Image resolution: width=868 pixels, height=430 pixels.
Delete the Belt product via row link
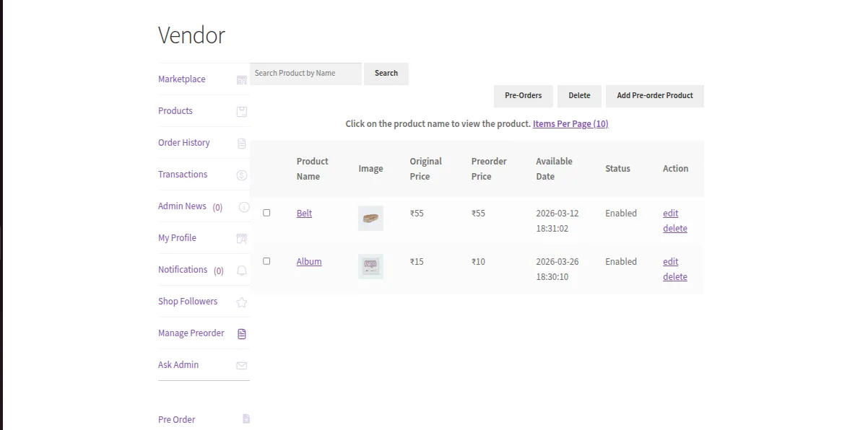675,229
